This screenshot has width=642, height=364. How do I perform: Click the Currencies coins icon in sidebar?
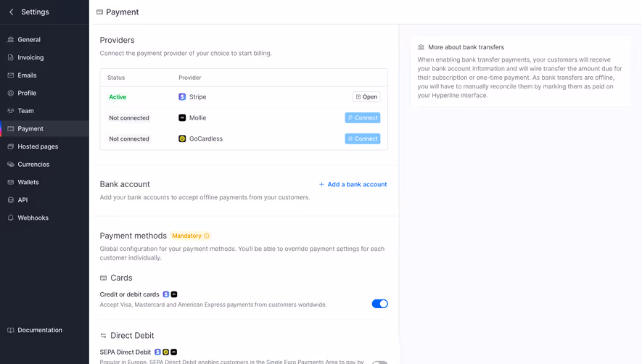[x=11, y=164]
